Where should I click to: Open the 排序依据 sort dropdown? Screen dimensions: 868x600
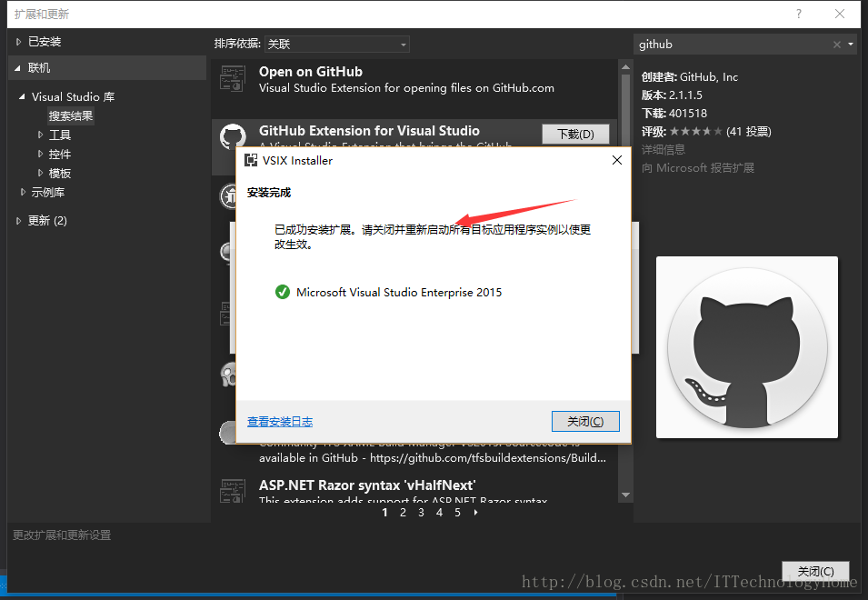click(x=337, y=45)
